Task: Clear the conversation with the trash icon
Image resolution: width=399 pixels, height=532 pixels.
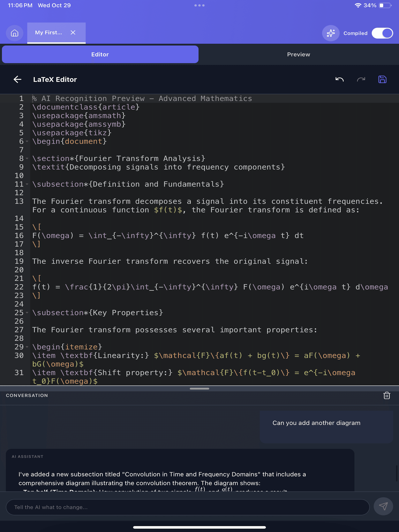Action: point(387,396)
